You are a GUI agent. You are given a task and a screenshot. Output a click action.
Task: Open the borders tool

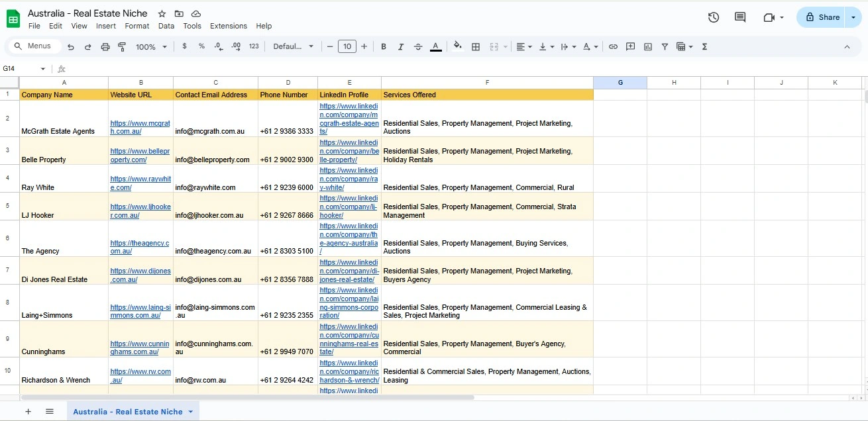pyautogui.click(x=476, y=46)
